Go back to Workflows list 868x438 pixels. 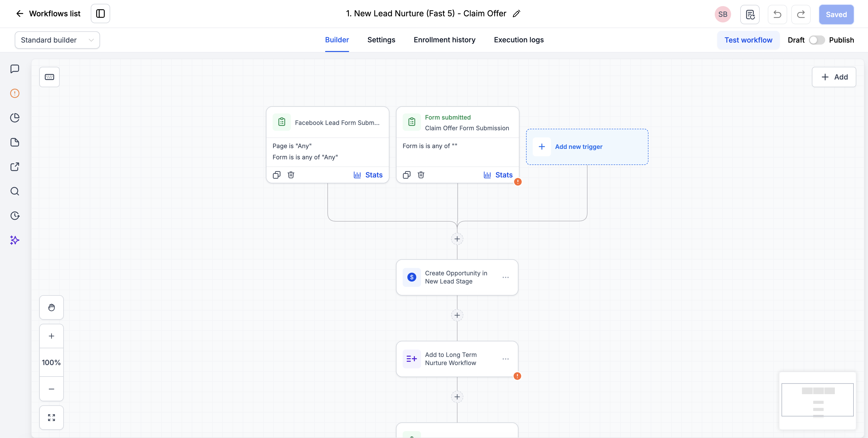pos(48,14)
